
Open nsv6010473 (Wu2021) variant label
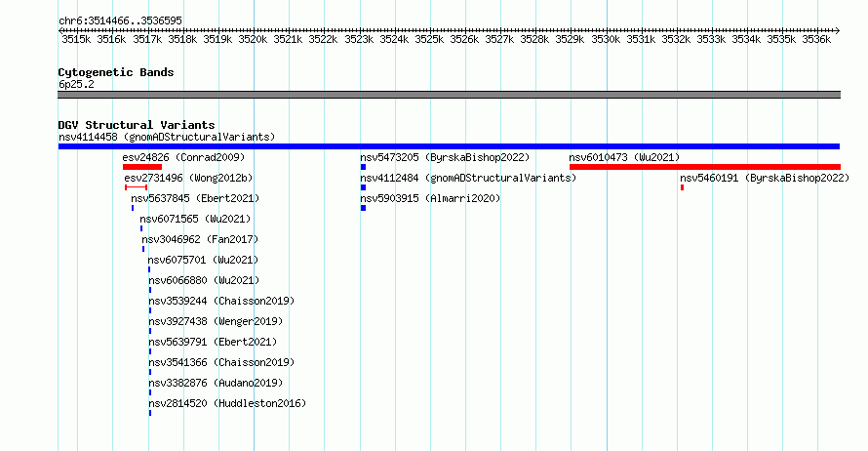(624, 157)
